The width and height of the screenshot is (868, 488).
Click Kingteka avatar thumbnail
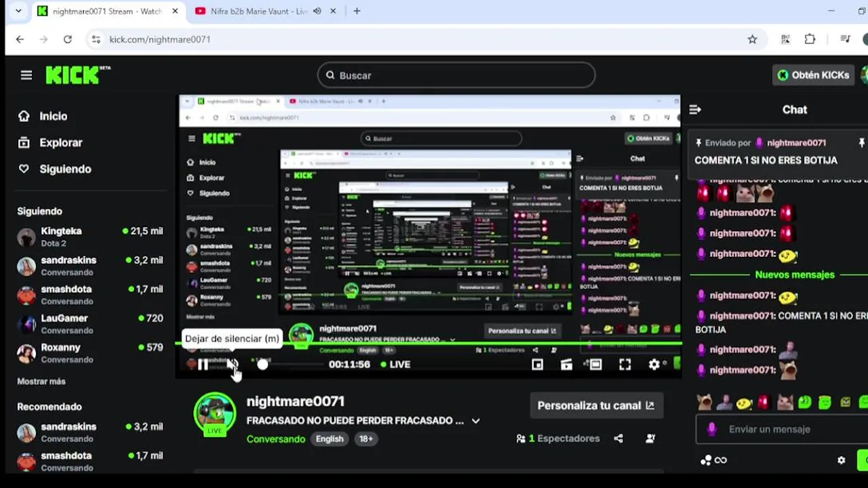[x=26, y=237]
